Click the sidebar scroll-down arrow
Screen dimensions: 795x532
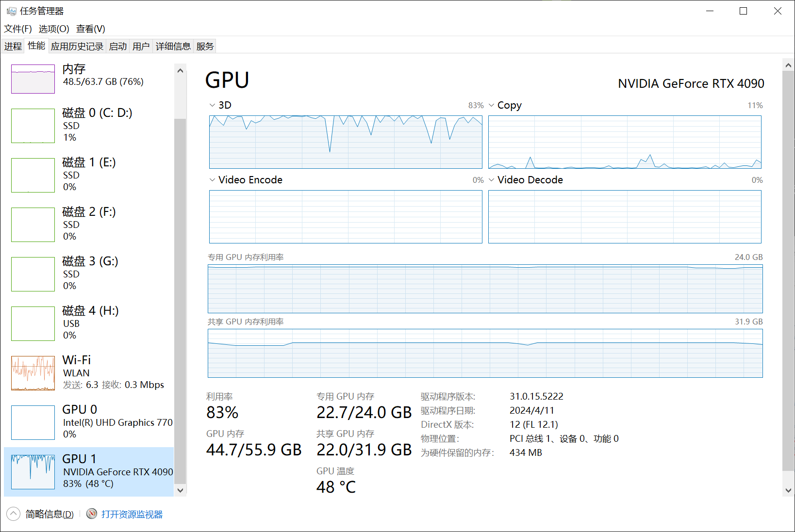tap(180, 490)
